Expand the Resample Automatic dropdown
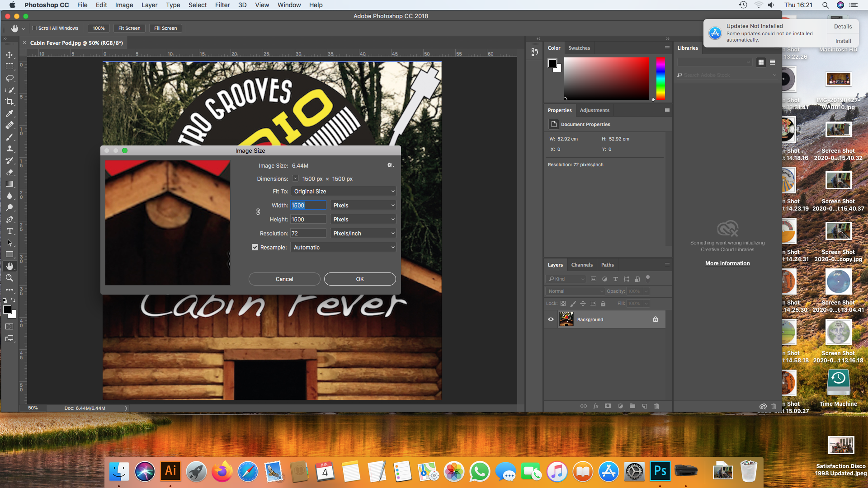The height and width of the screenshot is (488, 868). (343, 247)
